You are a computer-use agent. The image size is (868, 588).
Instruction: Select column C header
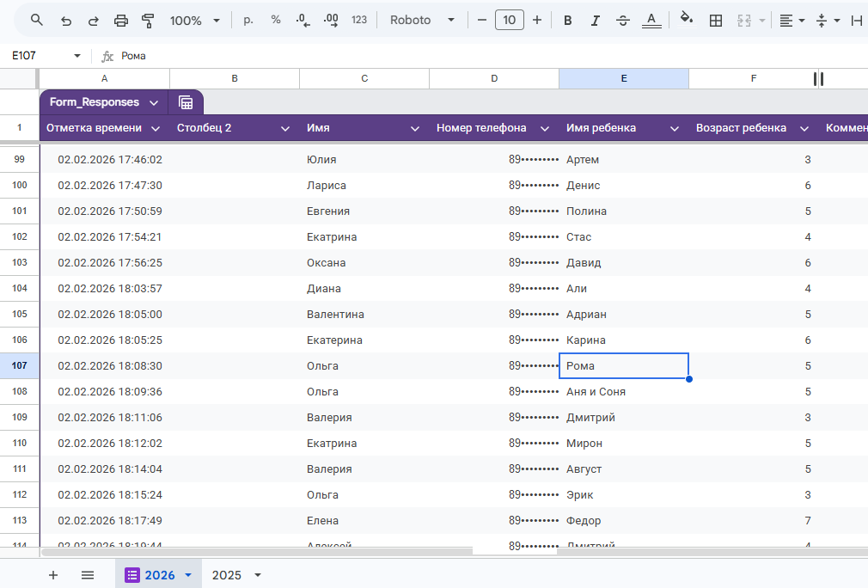point(364,78)
